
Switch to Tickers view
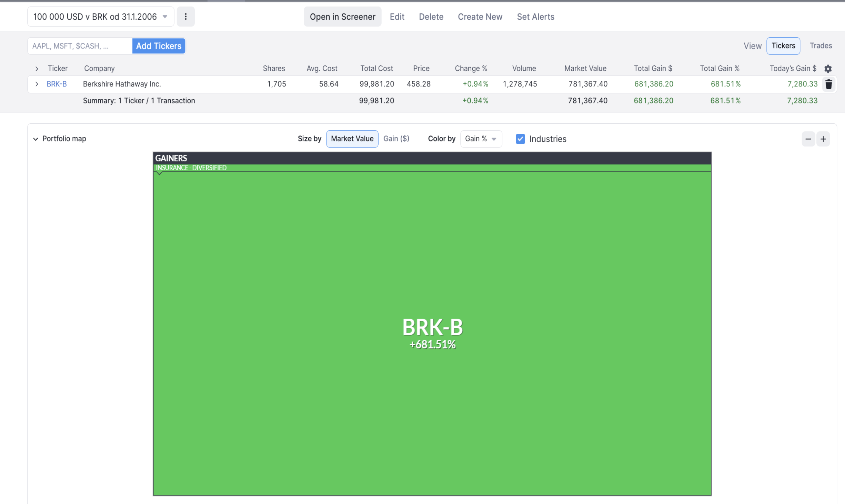(783, 46)
